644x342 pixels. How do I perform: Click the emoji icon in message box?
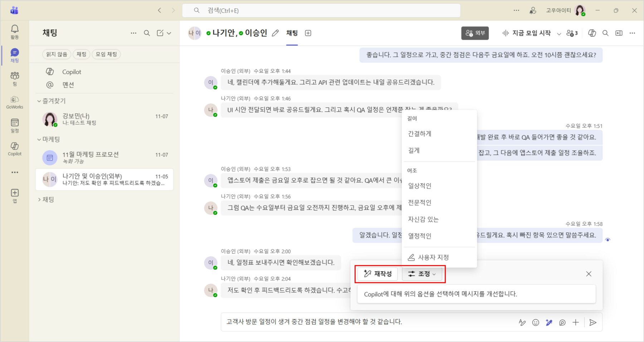535,322
